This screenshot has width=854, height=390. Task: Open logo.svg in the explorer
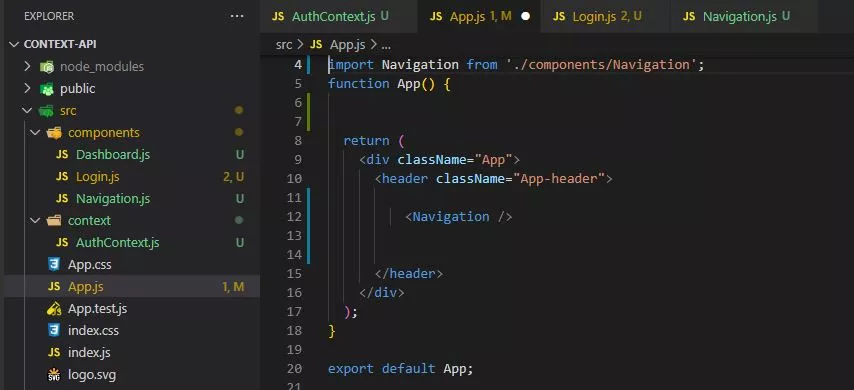click(x=92, y=375)
